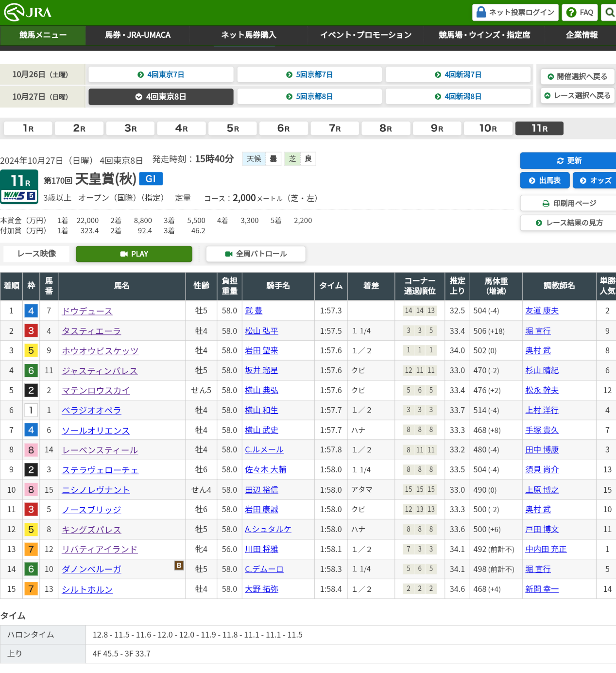
Task: Switch to 11R race tab
Action: (x=539, y=128)
